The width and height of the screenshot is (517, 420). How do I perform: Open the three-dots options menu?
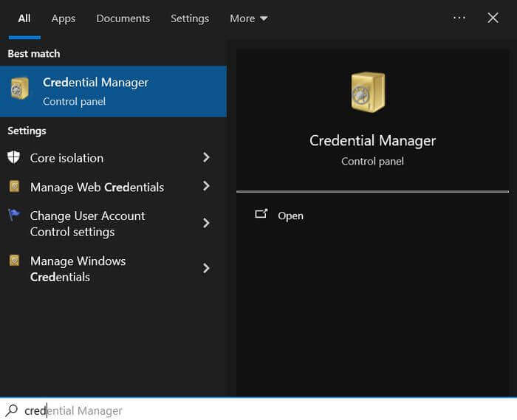click(x=459, y=18)
